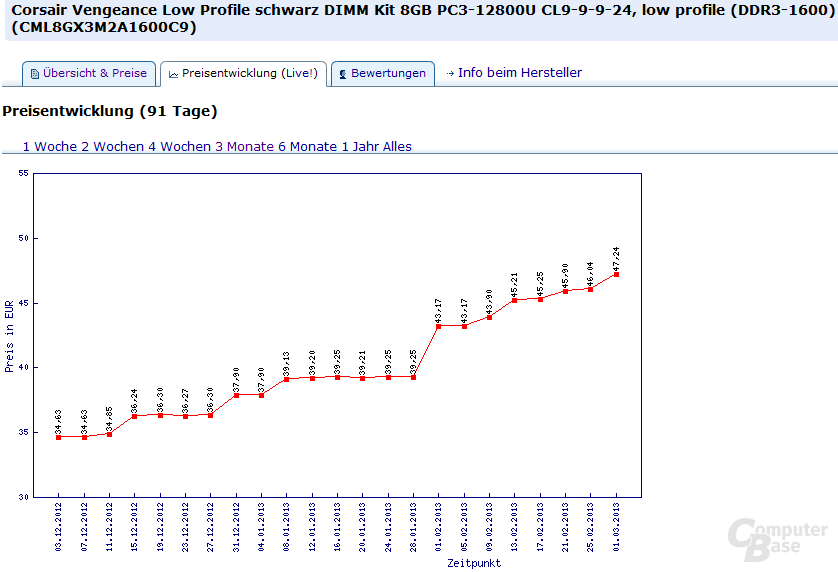Screen dimensions: 838x572
Task: Click the 34.63 data point at 03.12.2012
Action: coord(58,437)
